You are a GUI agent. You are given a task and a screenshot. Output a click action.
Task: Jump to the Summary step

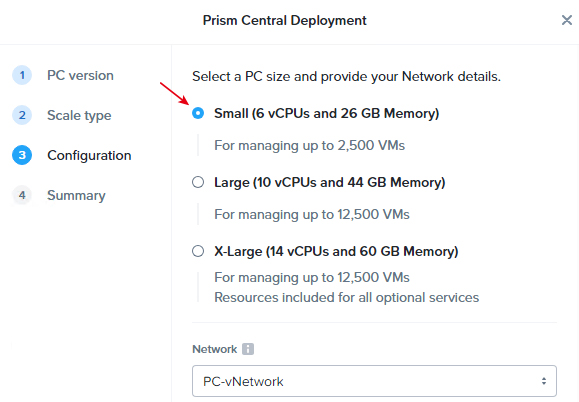pyautogui.click(x=76, y=195)
